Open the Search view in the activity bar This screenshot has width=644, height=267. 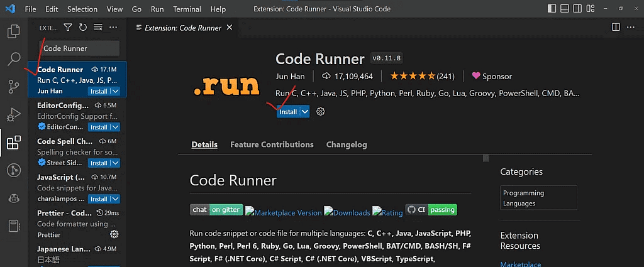coord(14,60)
